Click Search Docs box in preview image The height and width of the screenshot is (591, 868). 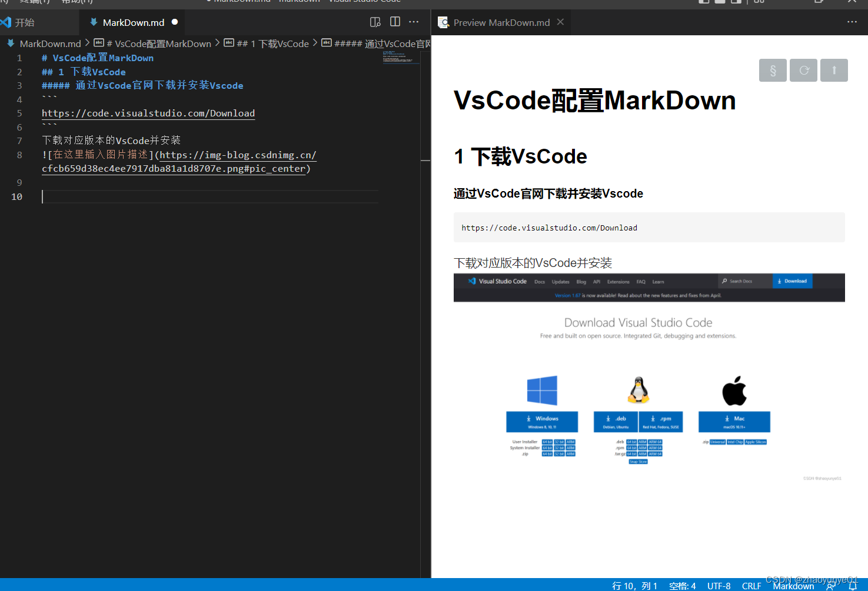(744, 281)
